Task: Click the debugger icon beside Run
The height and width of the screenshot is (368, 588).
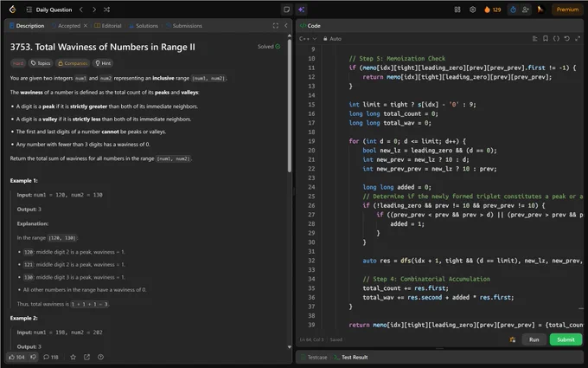Action: pos(513,339)
